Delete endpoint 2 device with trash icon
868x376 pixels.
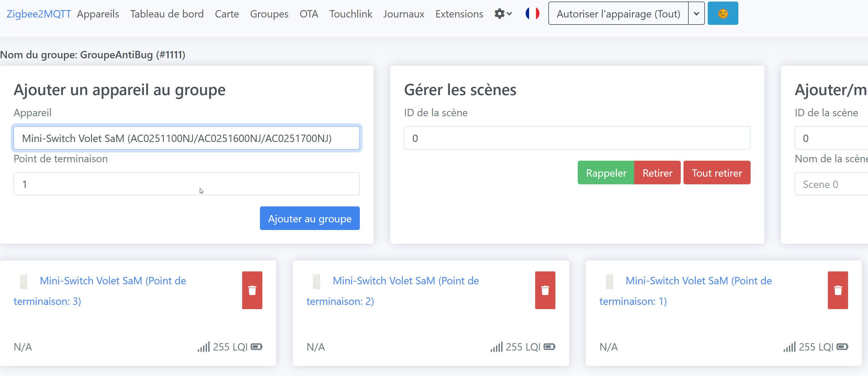pos(545,290)
